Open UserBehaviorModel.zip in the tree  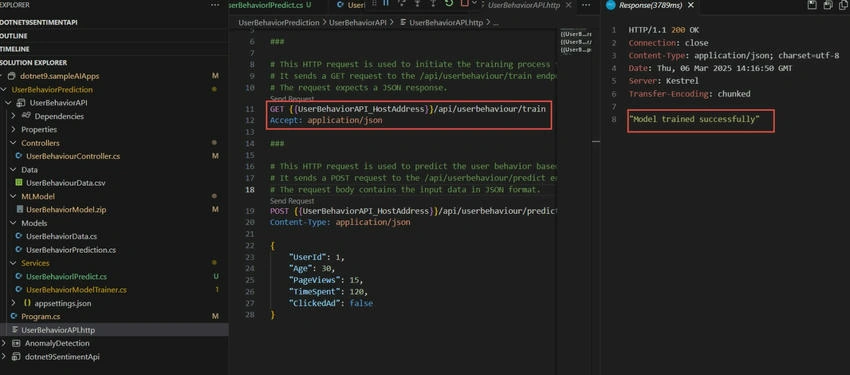pos(65,209)
